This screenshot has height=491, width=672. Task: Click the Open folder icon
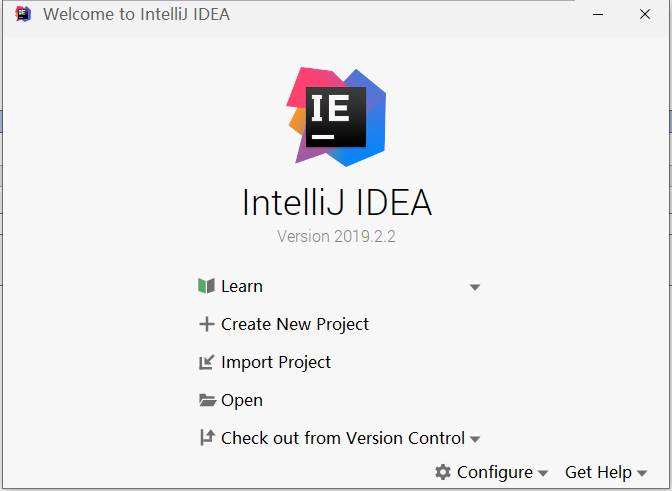(207, 400)
